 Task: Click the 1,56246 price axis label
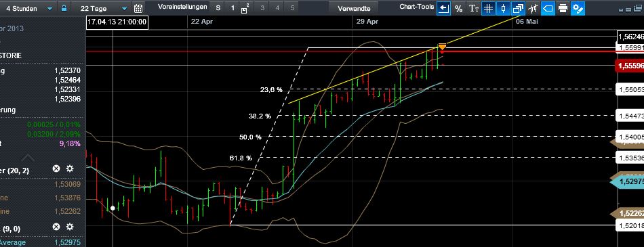point(631,37)
